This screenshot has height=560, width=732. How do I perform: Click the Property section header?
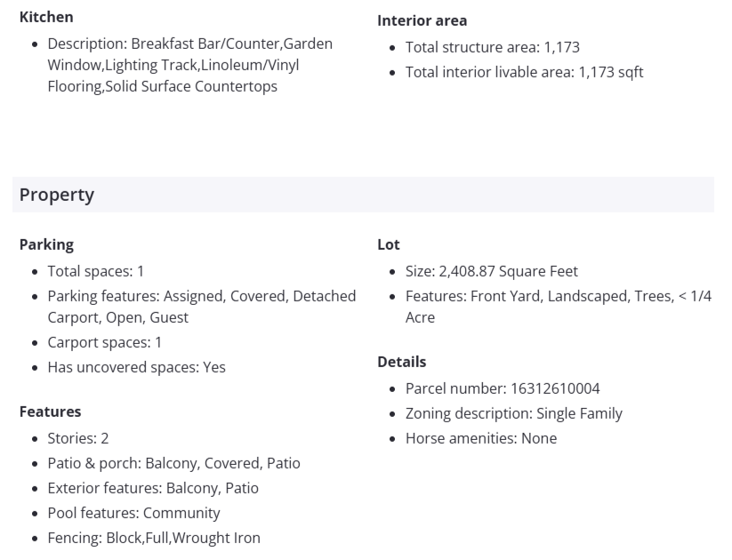coord(57,195)
